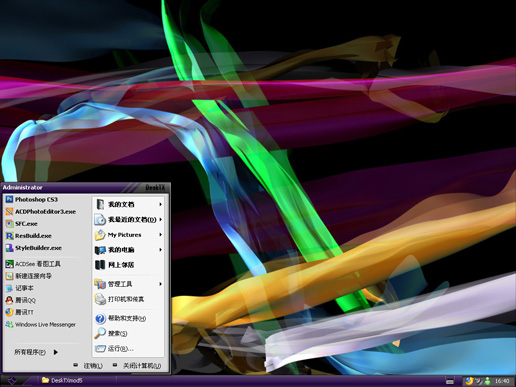Click 关闭计算机 shut down button
The width and height of the screenshot is (516, 387).
tap(137, 366)
